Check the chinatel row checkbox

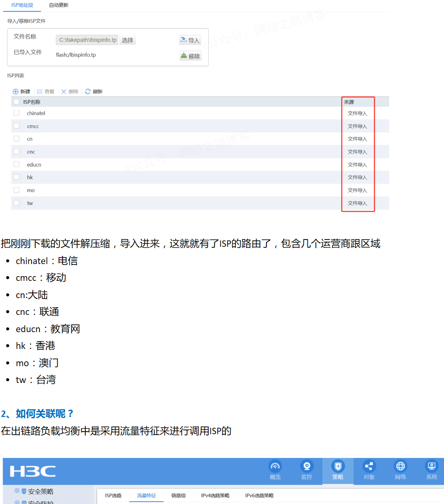[x=16, y=113]
